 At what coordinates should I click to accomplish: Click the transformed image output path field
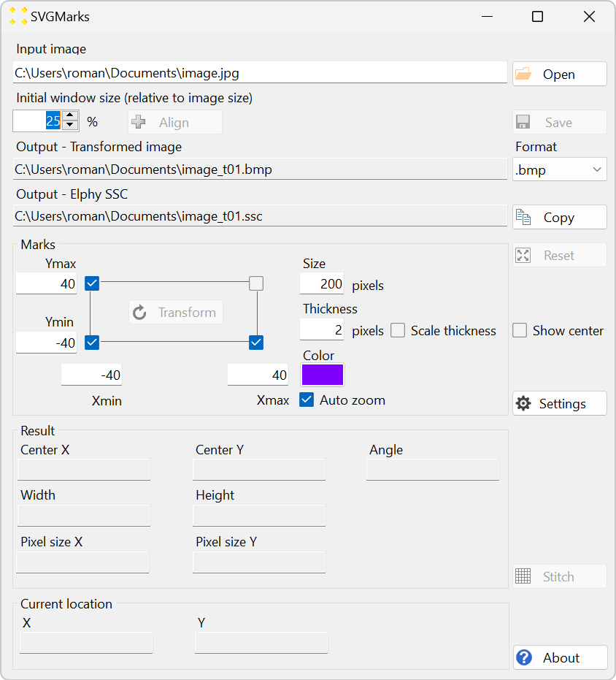click(260, 169)
